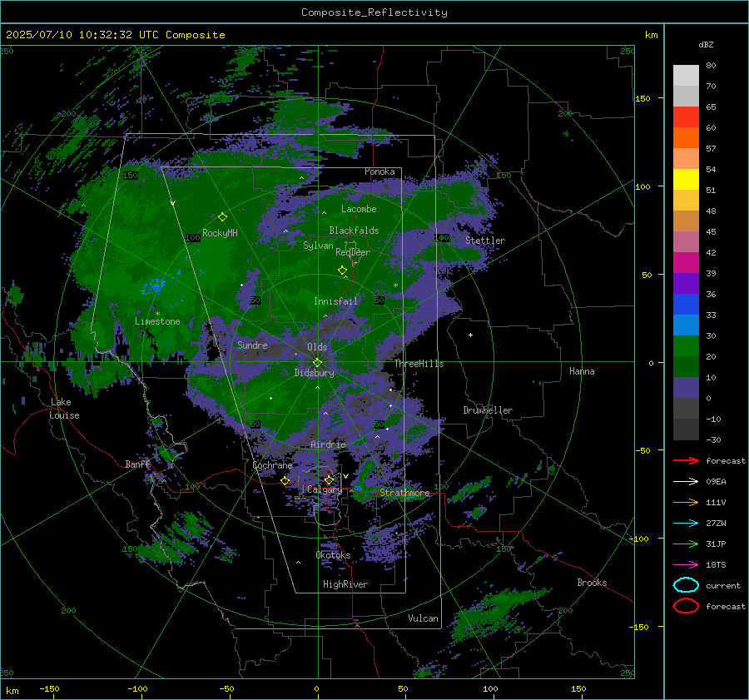
Task: Click the Didsbury town label
Action: point(315,373)
